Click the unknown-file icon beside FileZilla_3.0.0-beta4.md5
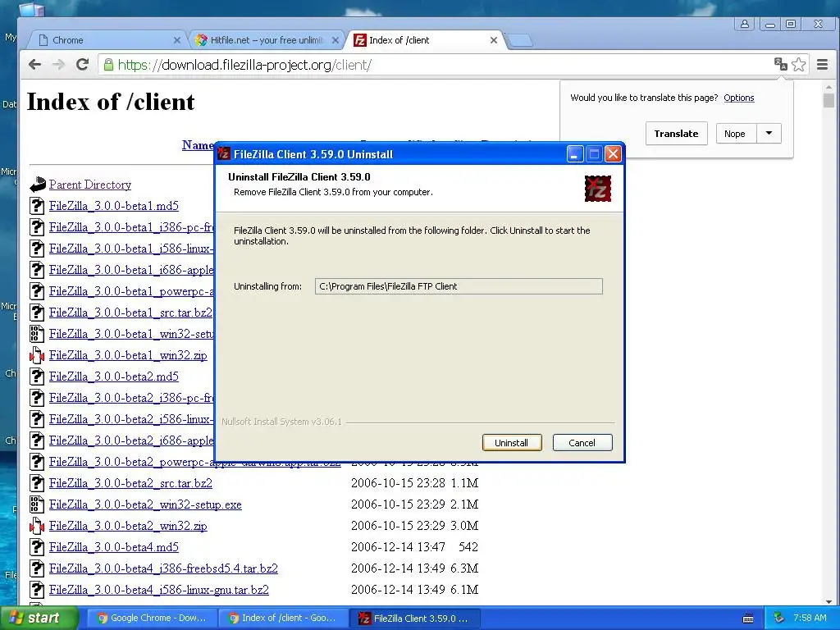 pos(37,547)
